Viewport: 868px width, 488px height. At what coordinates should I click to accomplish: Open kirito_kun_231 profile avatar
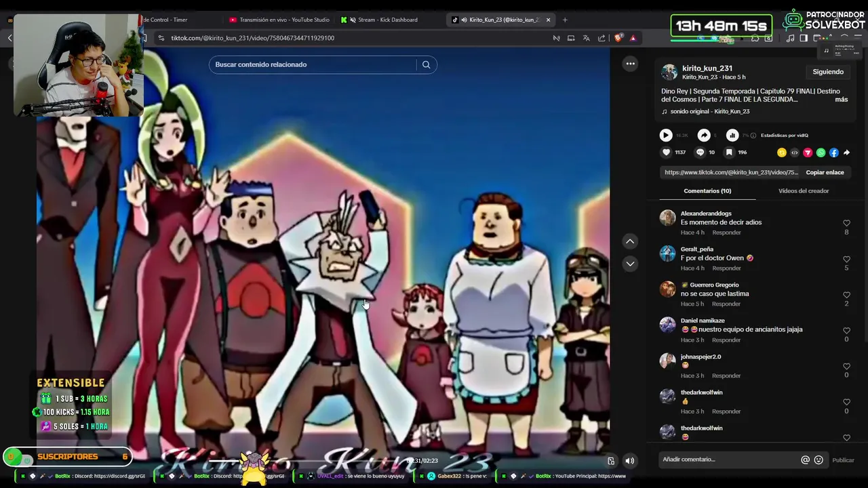(x=669, y=73)
